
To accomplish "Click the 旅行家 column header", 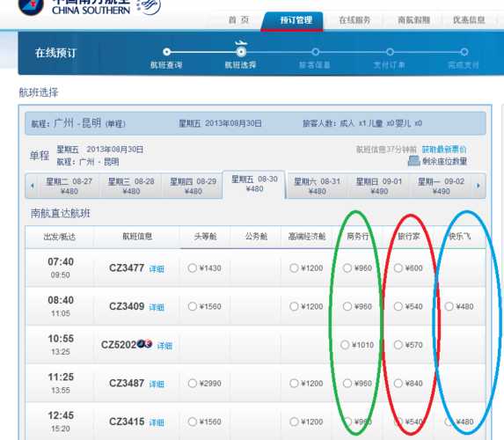I will point(408,237).
